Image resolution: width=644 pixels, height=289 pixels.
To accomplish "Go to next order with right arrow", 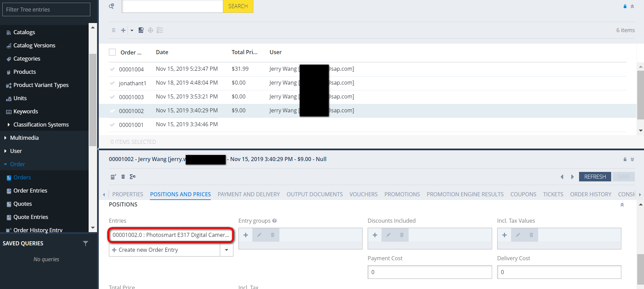I will click(572, 177).
